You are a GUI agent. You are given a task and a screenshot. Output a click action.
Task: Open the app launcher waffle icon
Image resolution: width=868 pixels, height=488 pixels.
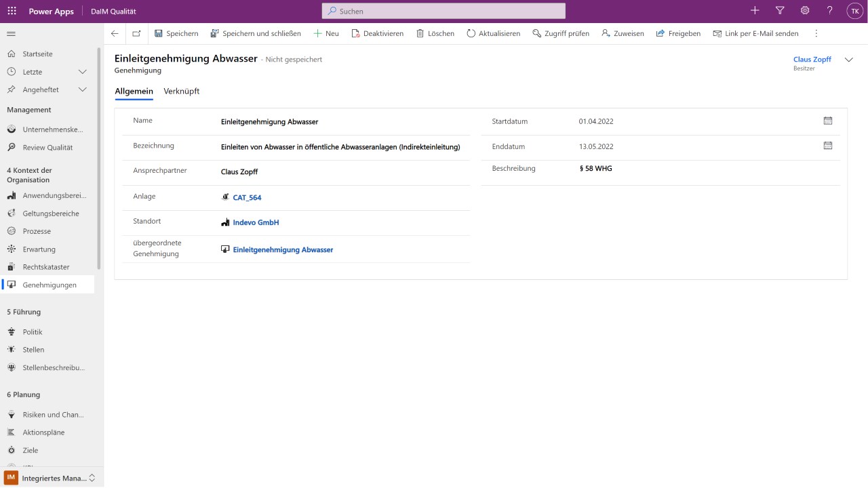(12, 11)
